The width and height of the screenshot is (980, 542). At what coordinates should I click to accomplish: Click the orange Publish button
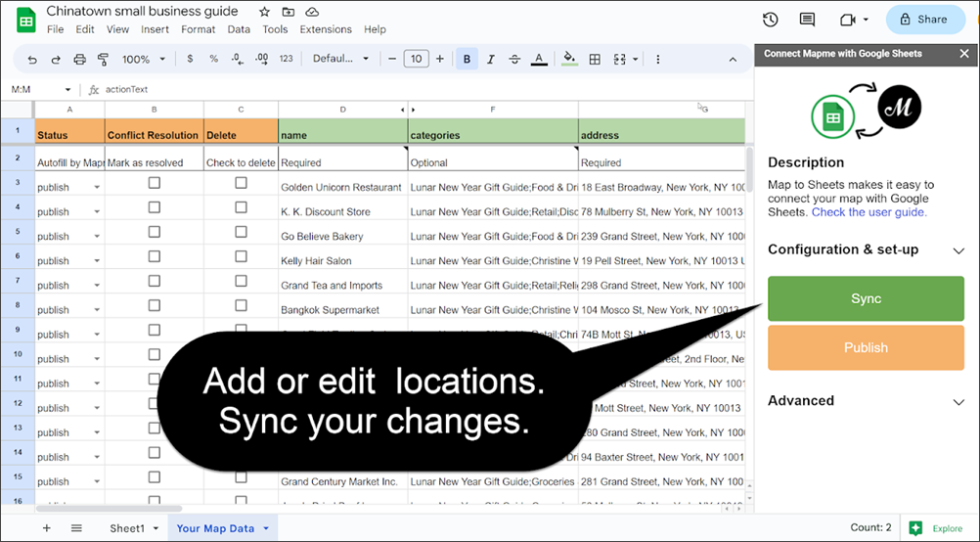pos(866,348)
